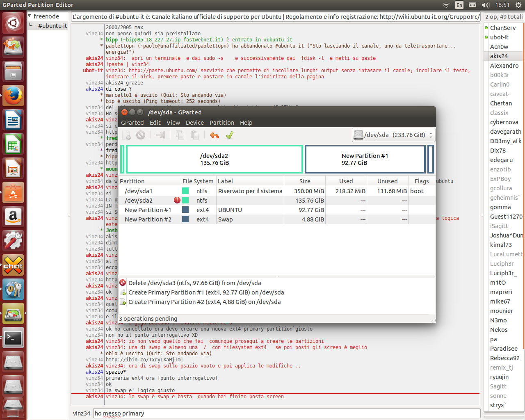
Task: Open the /dev/sda device selector dropdown
Action: point(393,135)
